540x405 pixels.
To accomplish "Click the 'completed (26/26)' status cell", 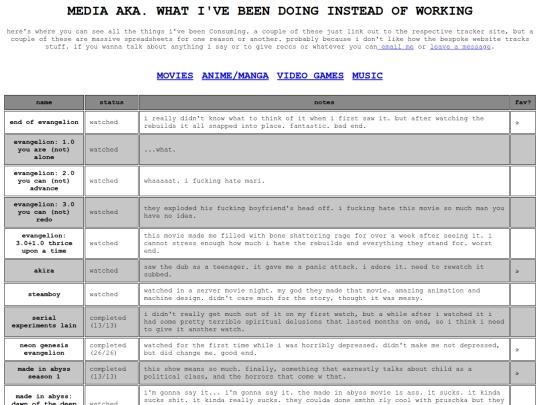I will tap(112, 349).
